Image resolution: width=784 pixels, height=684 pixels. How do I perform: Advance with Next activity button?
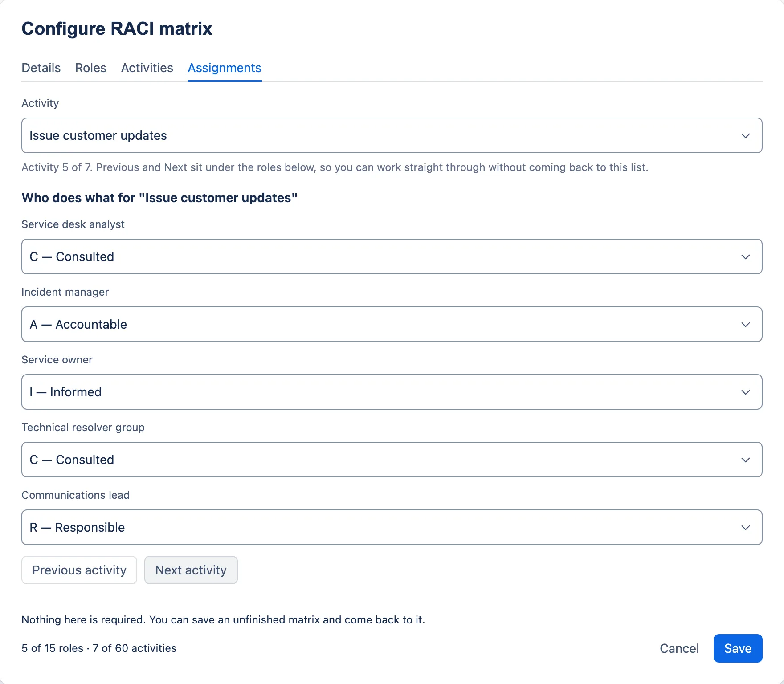click(191, 570)
